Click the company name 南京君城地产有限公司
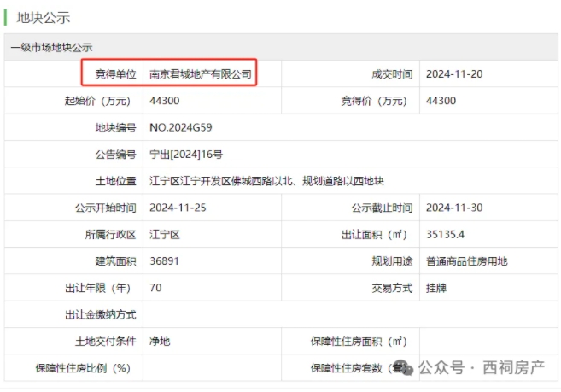Viewport: 561px width, 392px height. [x=201, y=74]
